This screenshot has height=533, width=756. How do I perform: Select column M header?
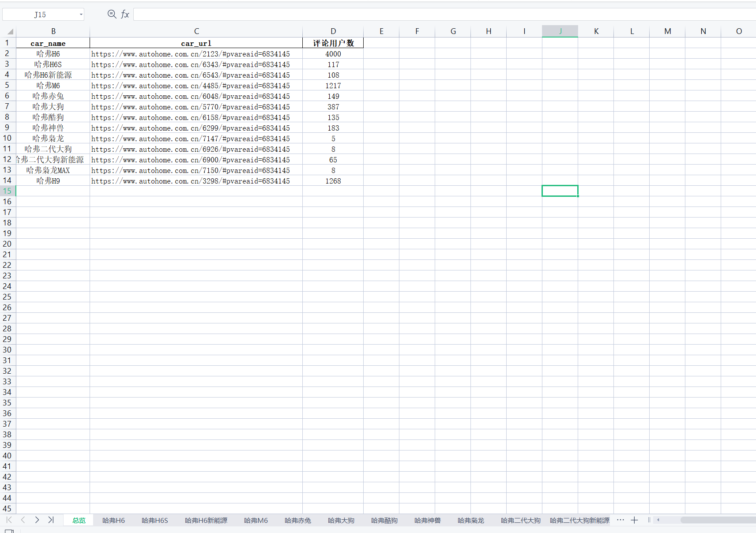(667, 31)
